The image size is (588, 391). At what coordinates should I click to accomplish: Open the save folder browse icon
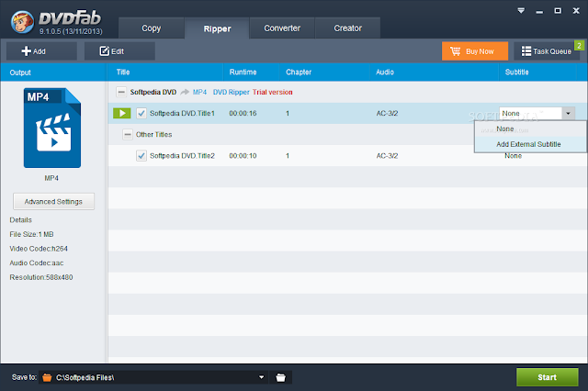click(280, 377)
